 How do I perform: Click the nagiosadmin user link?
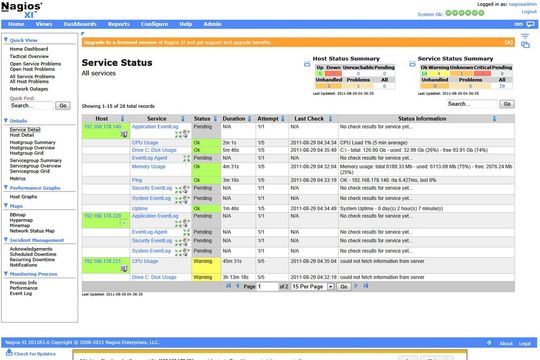[x=522, y=4]
